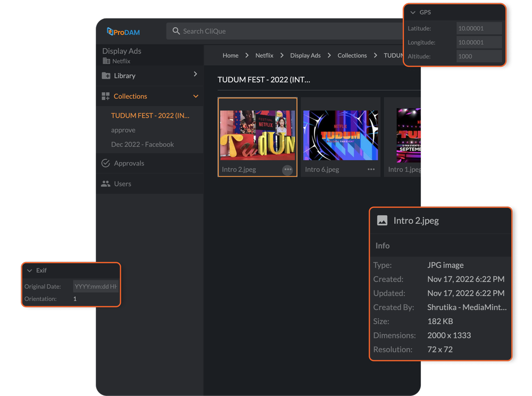Click the JPG image type value
The height and width of the screenshot is (396, 532).
445,265
